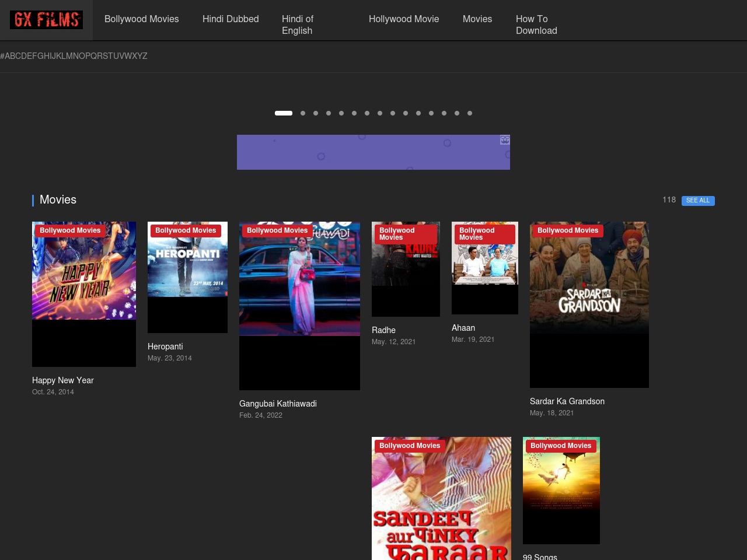The height and width of the screenshot is (560, 747).
Task: Click the Radhe title link
Action: tap(383, 330)
